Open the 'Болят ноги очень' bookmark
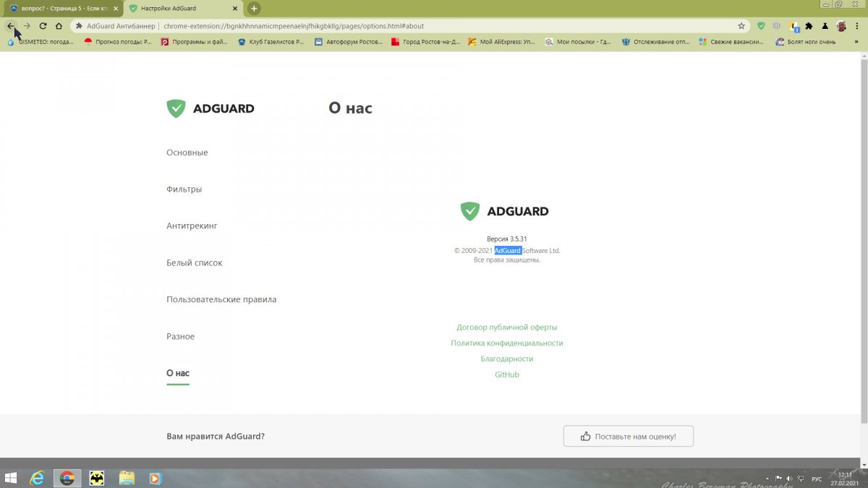 coord(806,42)
